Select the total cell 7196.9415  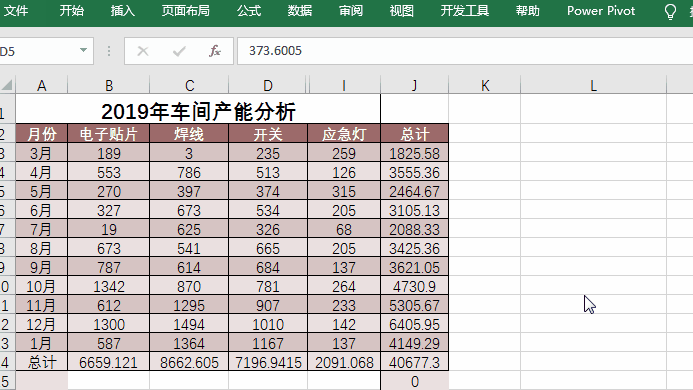click(268, 362)
